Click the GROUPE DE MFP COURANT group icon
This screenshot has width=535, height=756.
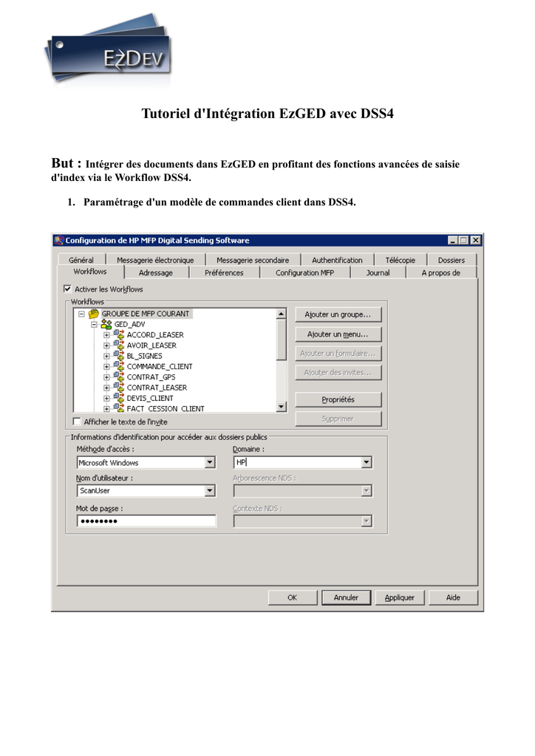coord(94,314)
